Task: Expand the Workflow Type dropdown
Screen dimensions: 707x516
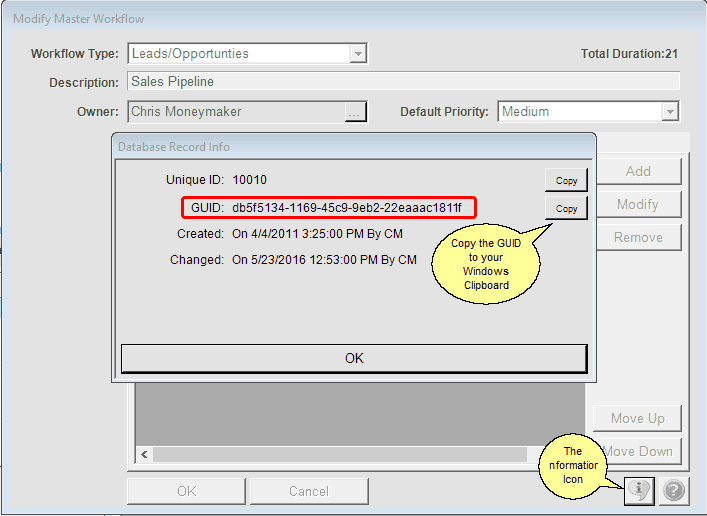Action: (x=358, y=54)
